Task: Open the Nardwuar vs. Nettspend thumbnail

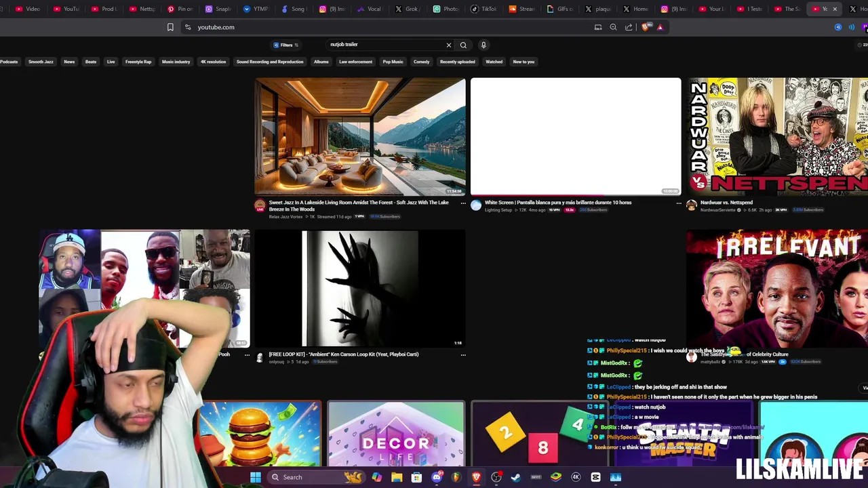Action: point(777,136)
